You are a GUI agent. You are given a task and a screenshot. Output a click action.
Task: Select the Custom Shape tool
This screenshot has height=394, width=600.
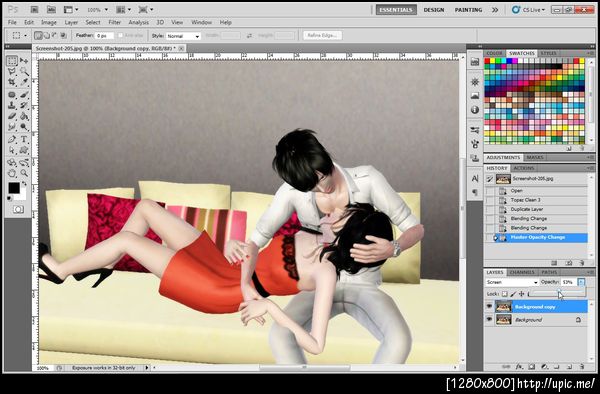tap(24, 150)
